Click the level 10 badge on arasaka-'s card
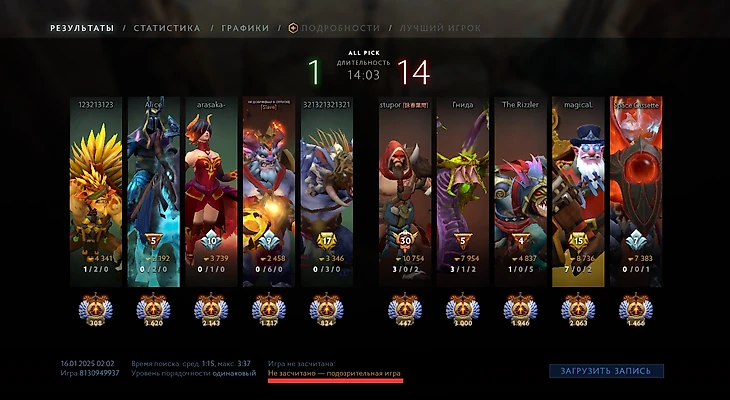This screenshot has width=730, height=400. pyautogui.click(x=211, y=240)
